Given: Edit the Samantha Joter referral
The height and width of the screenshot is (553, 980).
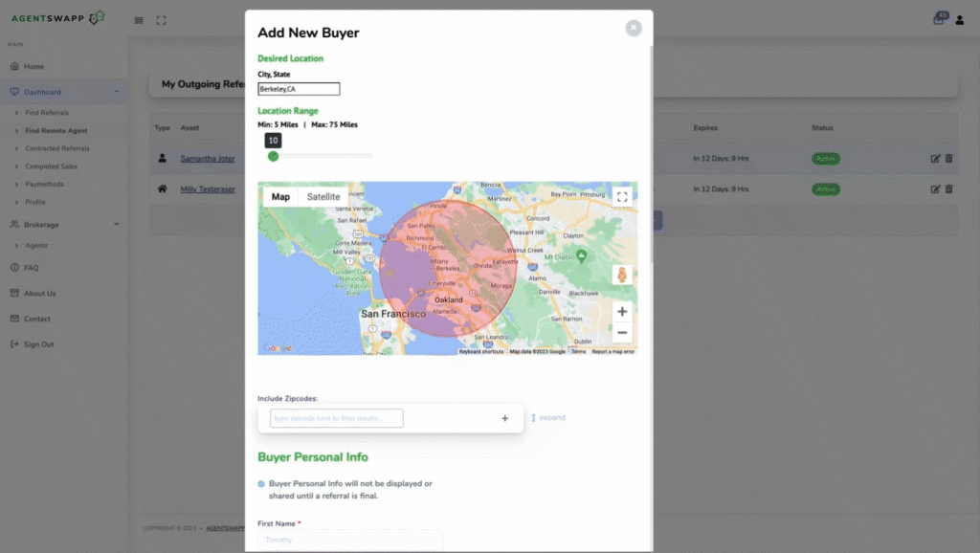Looking at the screenshot, I should pos(935,159).
